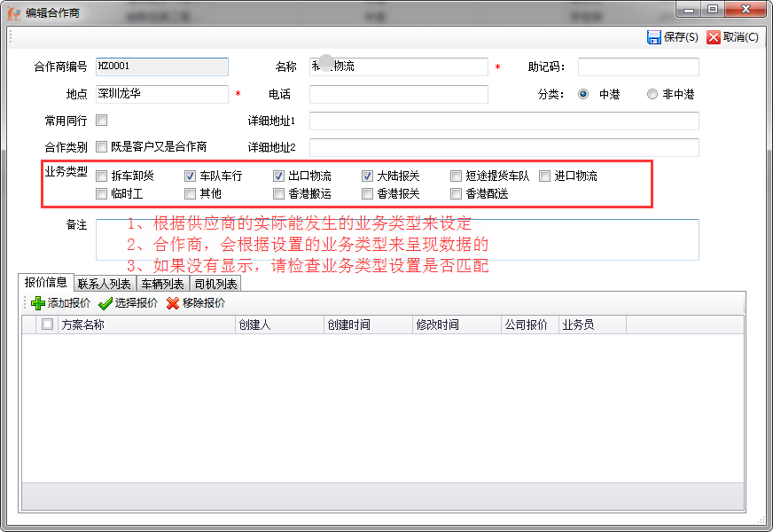Check the 拆车卸货 business type checkbox
The image size is (773, 532).
coord(102,176)
